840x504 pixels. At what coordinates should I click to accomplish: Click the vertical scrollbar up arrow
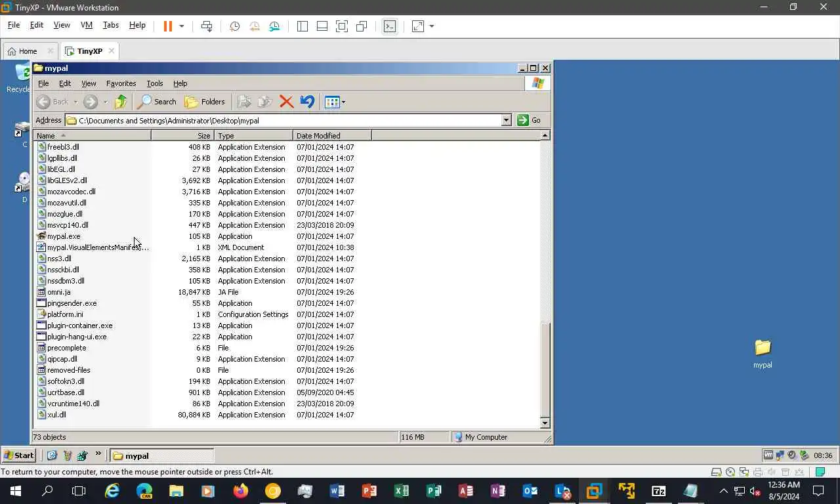(x=545, y=135)
